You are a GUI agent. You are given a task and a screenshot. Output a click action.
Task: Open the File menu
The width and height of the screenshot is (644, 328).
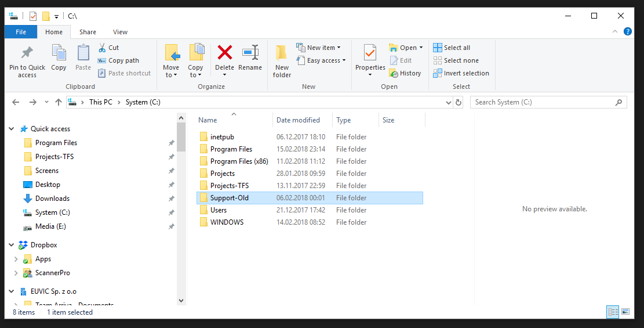click(21, 32)
